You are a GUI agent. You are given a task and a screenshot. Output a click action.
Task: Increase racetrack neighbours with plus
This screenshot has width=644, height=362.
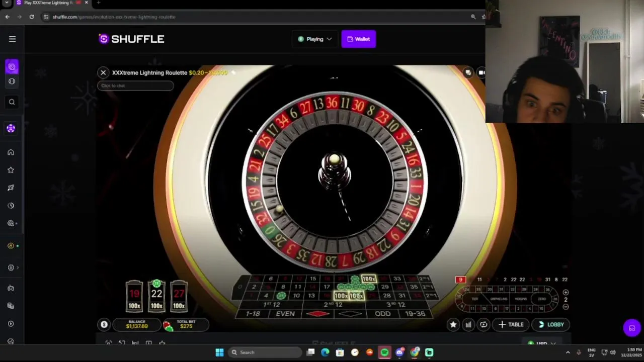point(566,293)
